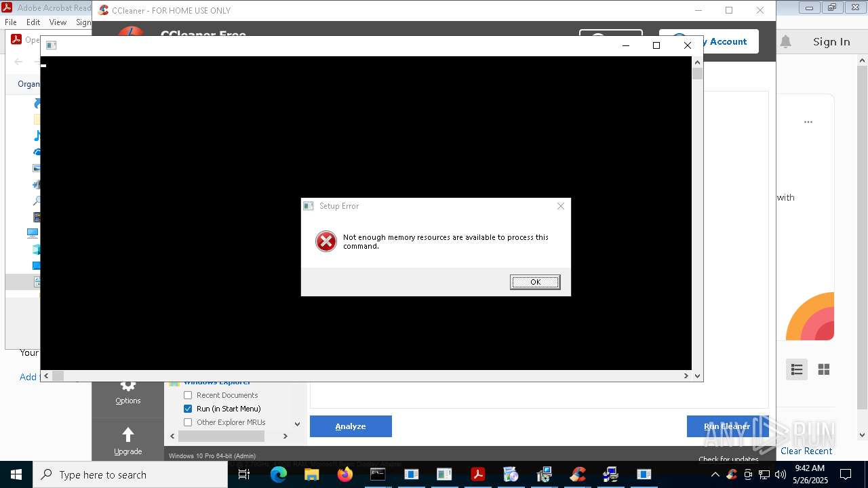The image size is (868, 488).
Task: Click OK in the Setup Error dialog
Action: pos(535,282)
